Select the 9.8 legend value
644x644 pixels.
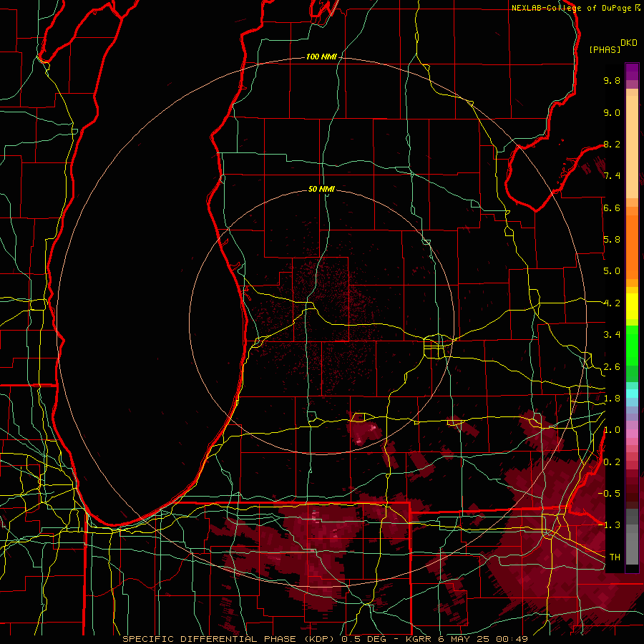click(x=612, y=80)
